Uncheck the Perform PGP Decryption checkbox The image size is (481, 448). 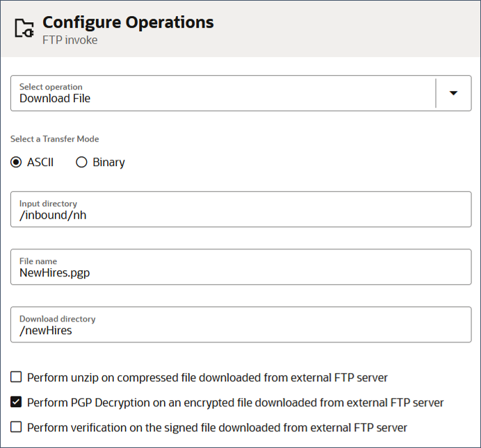tap(16, 401)
